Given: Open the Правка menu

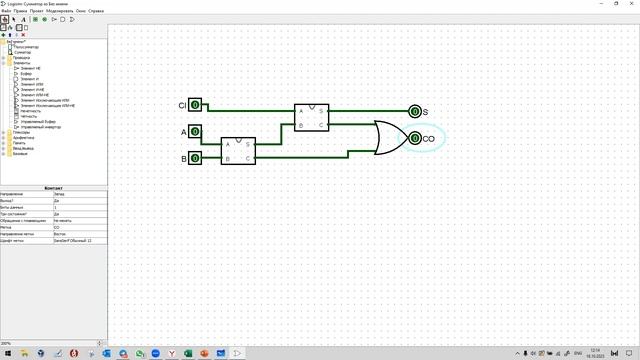Looking at the screenshot, I should [20, 11].
